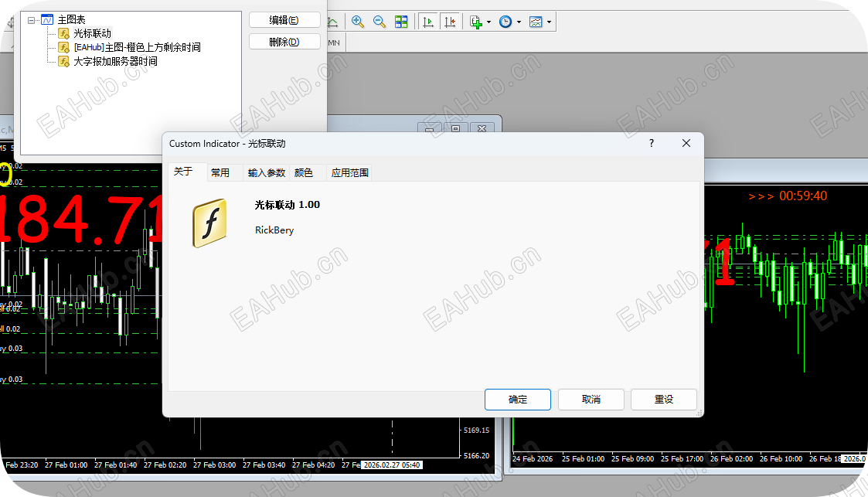Open the dropdown beside the Indicators icon
The image size is (868, 497).
tap(548, 21)
